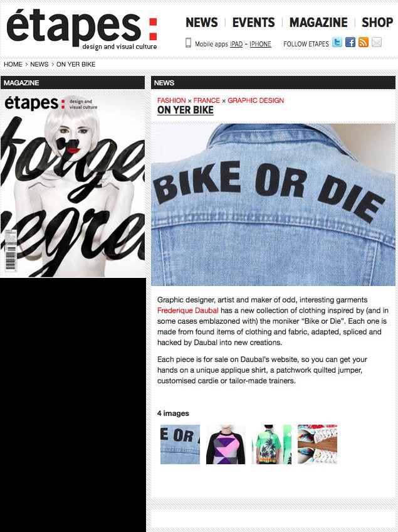Screen dimensions: 398x532
Task: Click the GRAPHIC DESIGN tag link
Action: click(x=256, y=100)
